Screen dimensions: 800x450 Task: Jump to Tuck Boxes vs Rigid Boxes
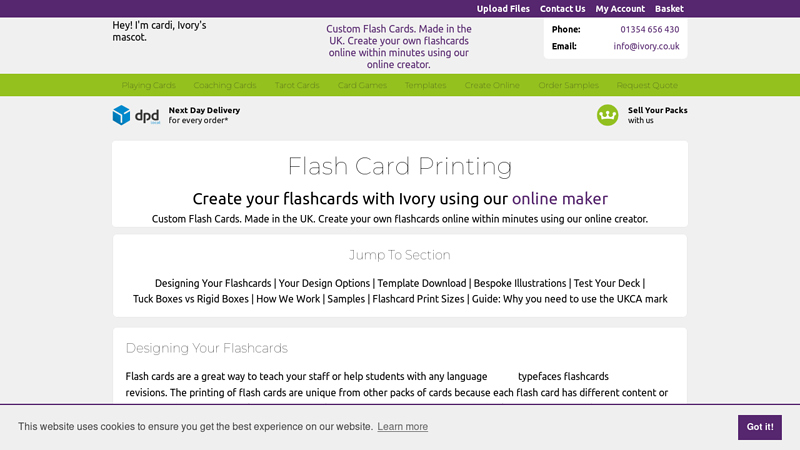191,299
